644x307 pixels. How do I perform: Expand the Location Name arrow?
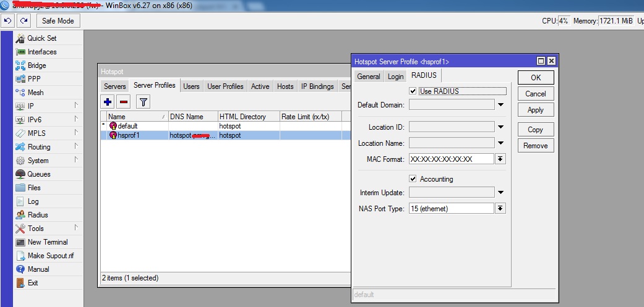pyautogui.click(x=500, y=143)
